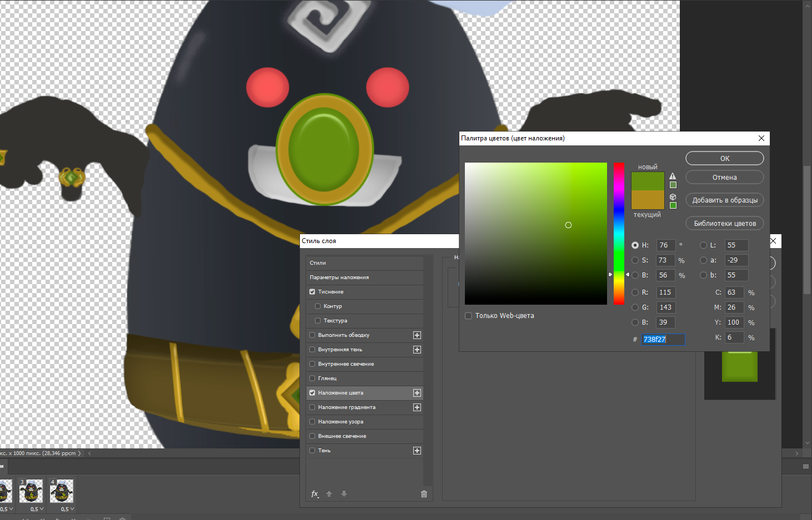Image resolution: width=812 pixels, height=520 pixels.
Task: Click the C cyan percent field
Action: [x=734, y=292]
